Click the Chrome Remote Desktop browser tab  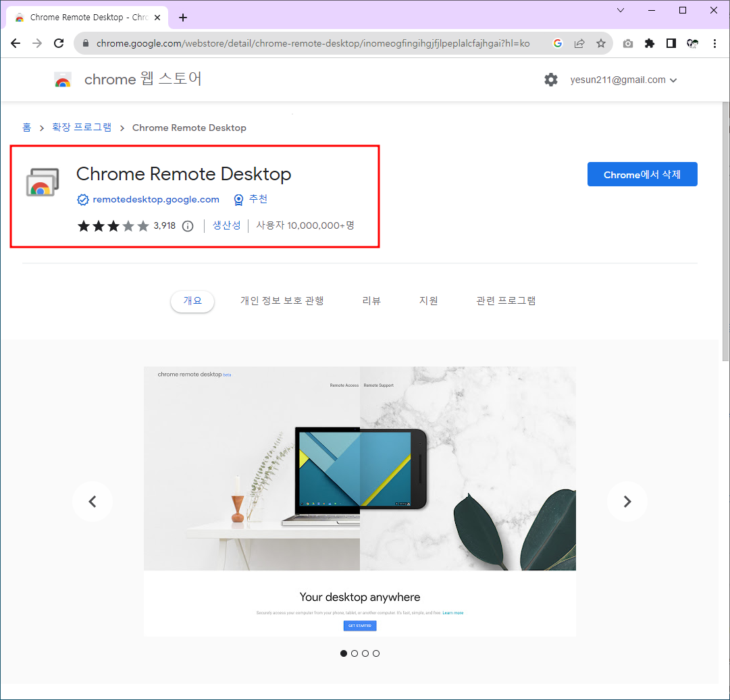[87, 18]
